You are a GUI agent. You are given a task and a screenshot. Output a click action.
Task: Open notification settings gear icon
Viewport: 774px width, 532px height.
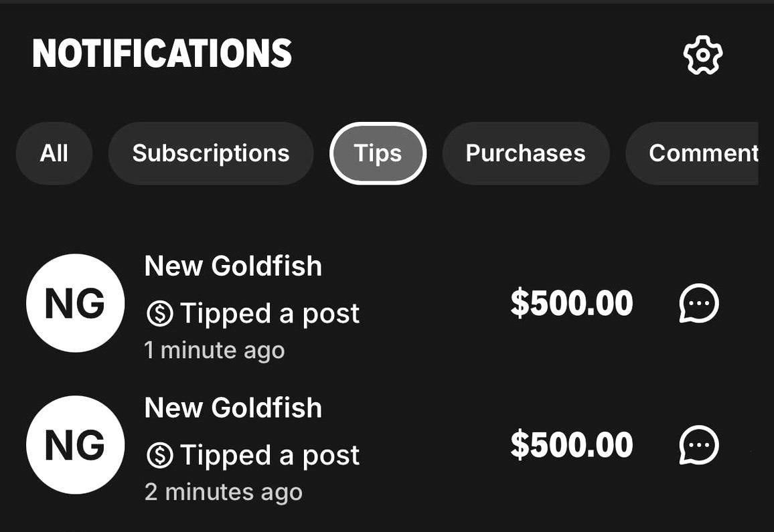(702, 56)
